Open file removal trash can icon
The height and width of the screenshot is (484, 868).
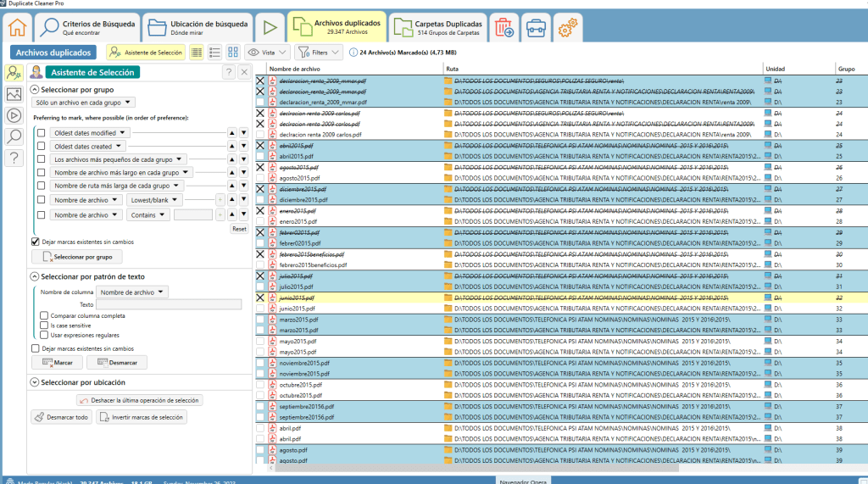tap(503, 28)
